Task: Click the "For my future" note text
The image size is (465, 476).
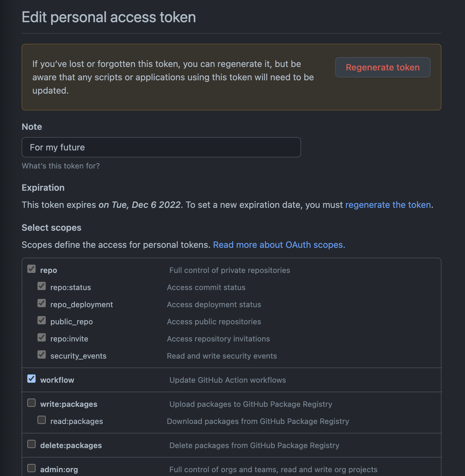Action: pyautogui.click(x=57, y=147)
